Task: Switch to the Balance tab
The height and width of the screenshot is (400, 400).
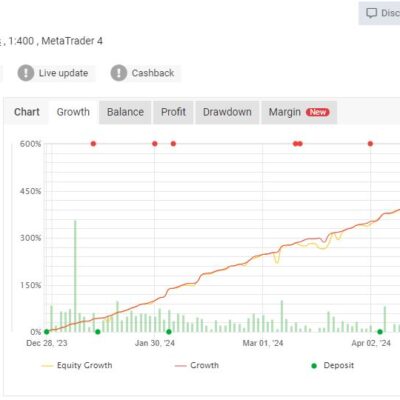Action: pyautogui.click(x=125, y=112)
